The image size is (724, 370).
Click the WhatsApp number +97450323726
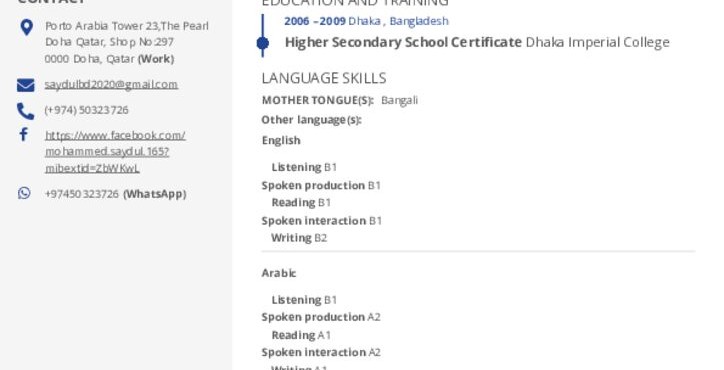pos(82,194)
